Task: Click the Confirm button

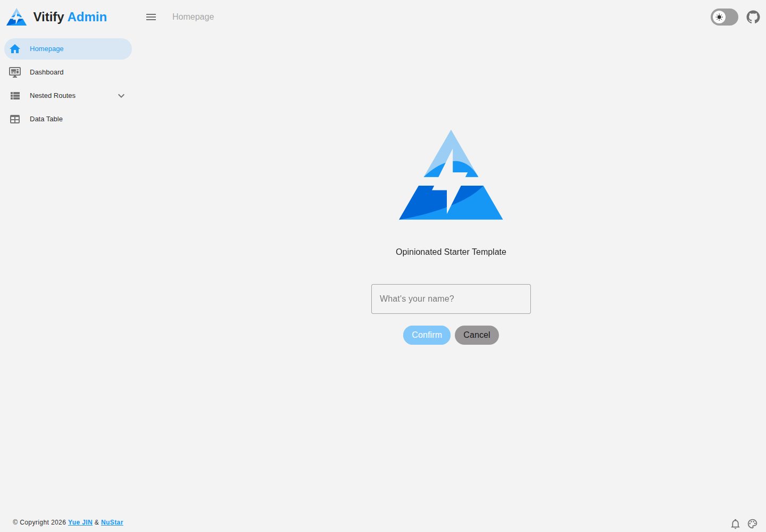Action: [x=427, y=335]
